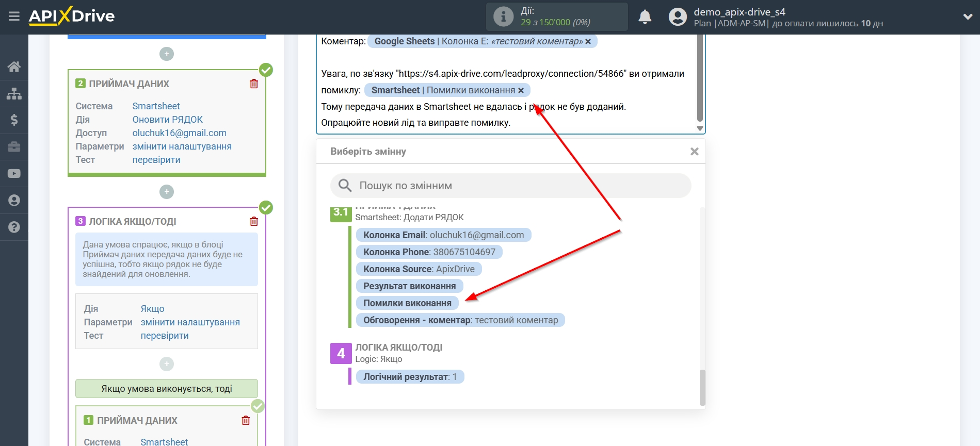
Task: Click the Якщо умова виконується, тоді bar
Action: [167, 389]
